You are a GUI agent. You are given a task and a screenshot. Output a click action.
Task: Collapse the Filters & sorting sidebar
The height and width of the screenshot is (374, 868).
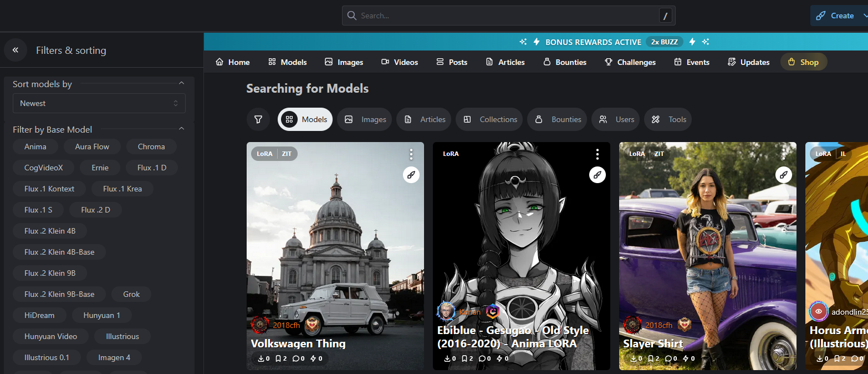[x=16, y=50]
